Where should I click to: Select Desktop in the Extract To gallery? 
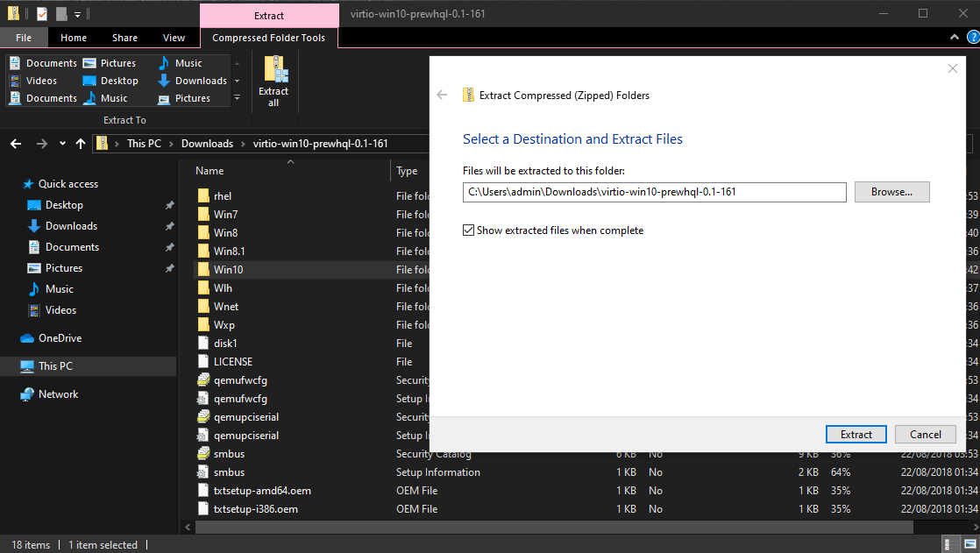[110, 81]
